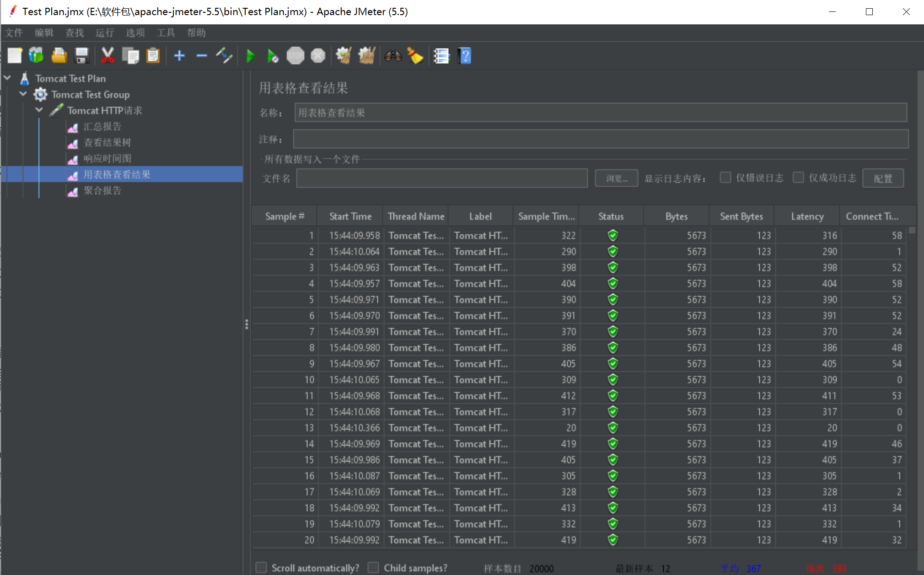Toggle the Scroll automatically? checkbox
924x575 pixels.
pos(261,568)
